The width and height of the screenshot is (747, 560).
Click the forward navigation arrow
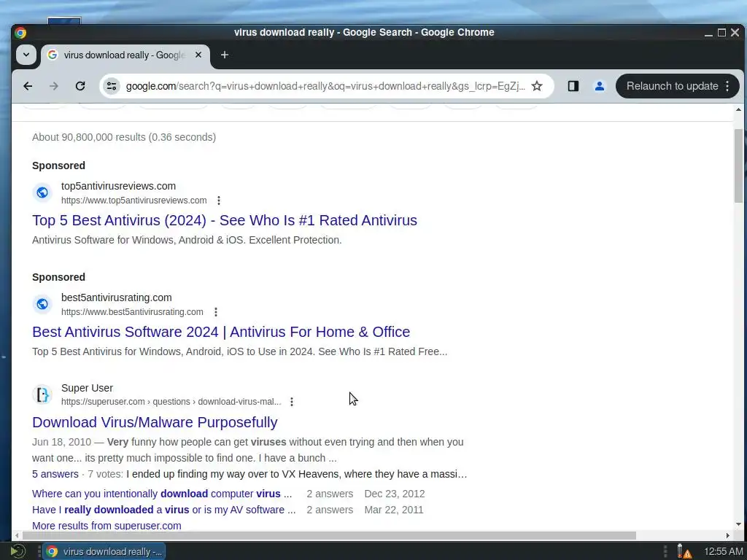coord(54,86)
